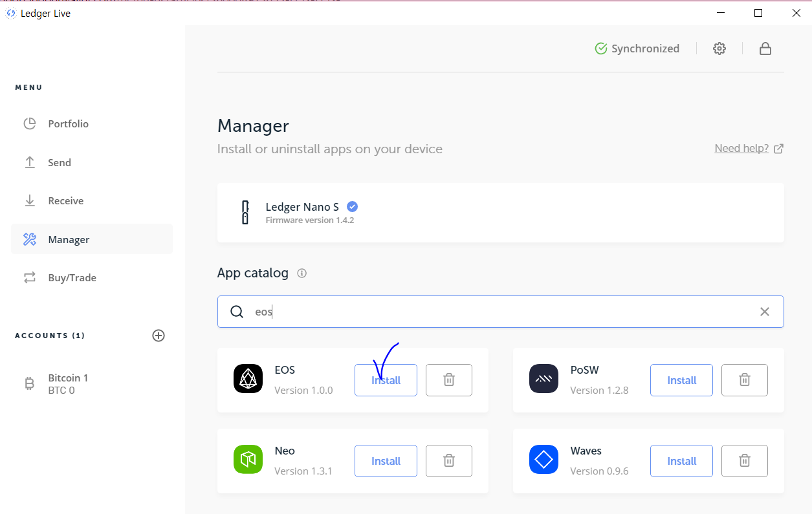Open the Bitcoin 1 account
Image resolution: width=812 pixels, height=514 pixels.
pos(92,384)
